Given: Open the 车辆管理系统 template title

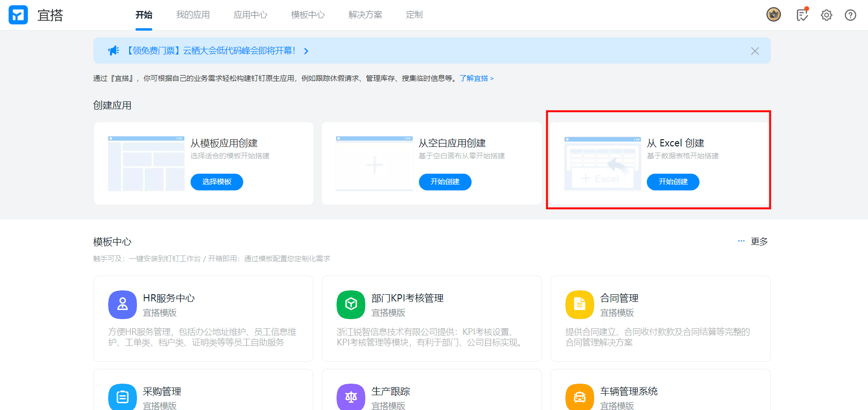Looking at the screenshot, I should [x=629, y=391].
